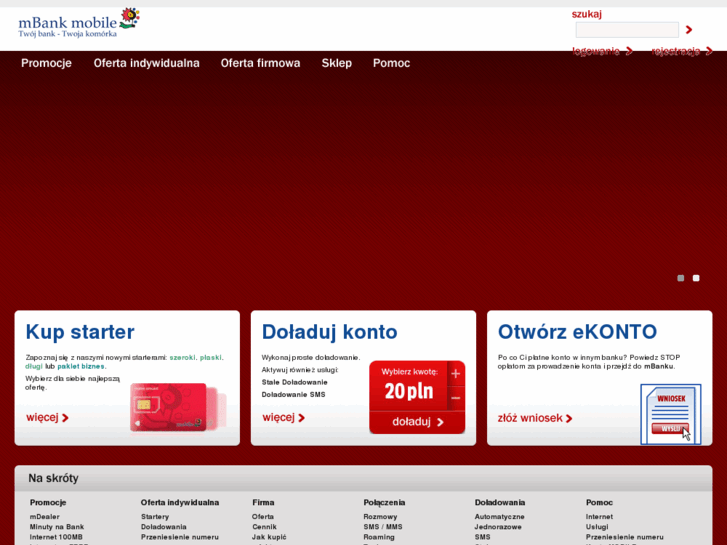Open Doładowania under Oferta indywidualna

point(164,527)
